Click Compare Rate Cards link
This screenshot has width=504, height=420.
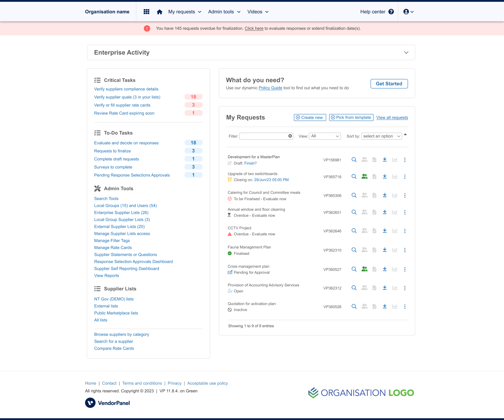(114, 348)
